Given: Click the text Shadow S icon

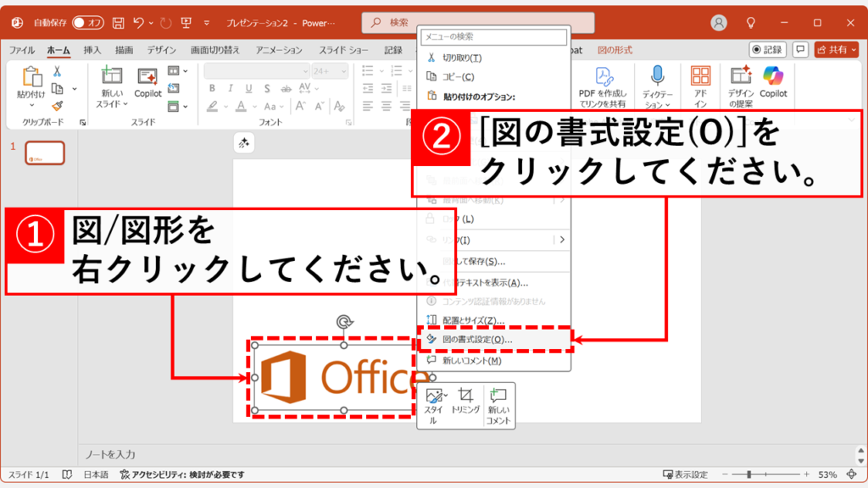Looking at the screenshot, I should click(267, 88).
